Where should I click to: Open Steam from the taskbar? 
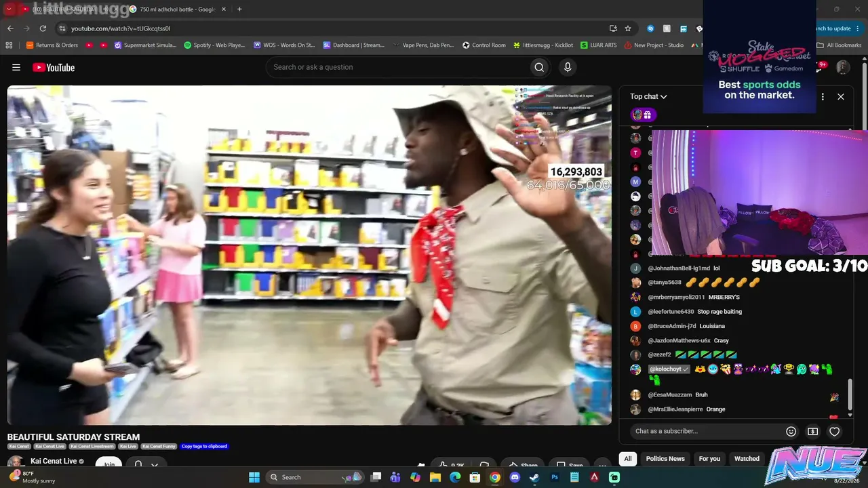(x=534, y=477)
